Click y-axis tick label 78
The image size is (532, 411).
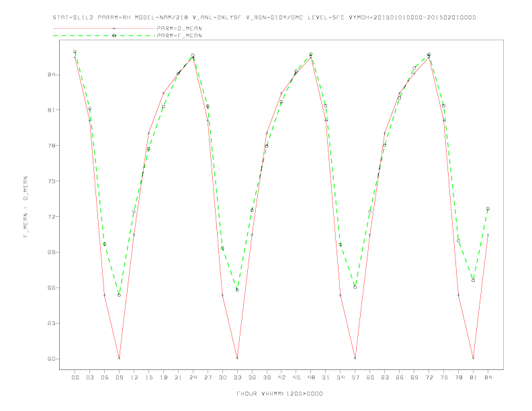coord(52,146)
